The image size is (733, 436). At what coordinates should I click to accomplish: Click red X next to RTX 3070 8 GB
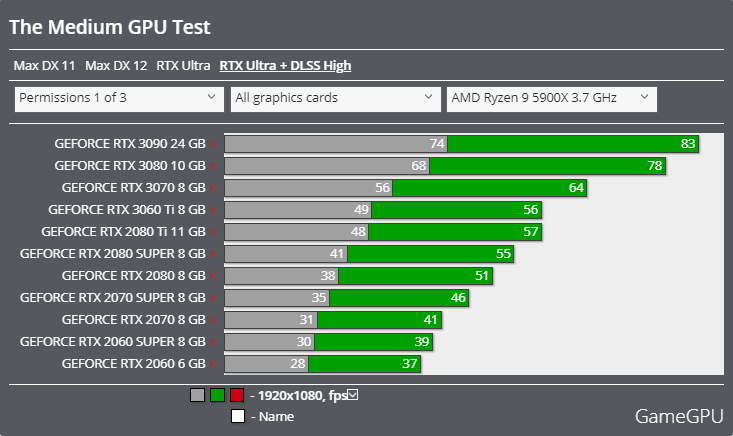[213, 188]
